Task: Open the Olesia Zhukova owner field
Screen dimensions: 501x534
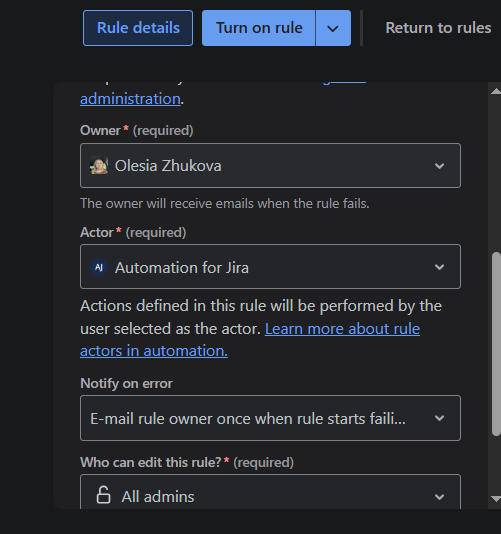Action: pyautogui.click(x=270, y=166)
